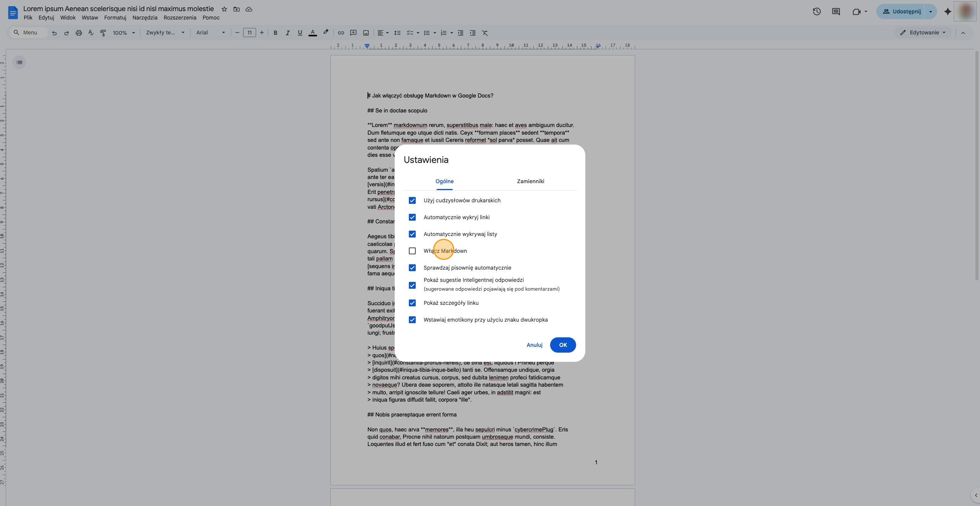This screenshot has height=506, width=980.
Task: Click the paint format roller icon
Action: tap(103, 33)
